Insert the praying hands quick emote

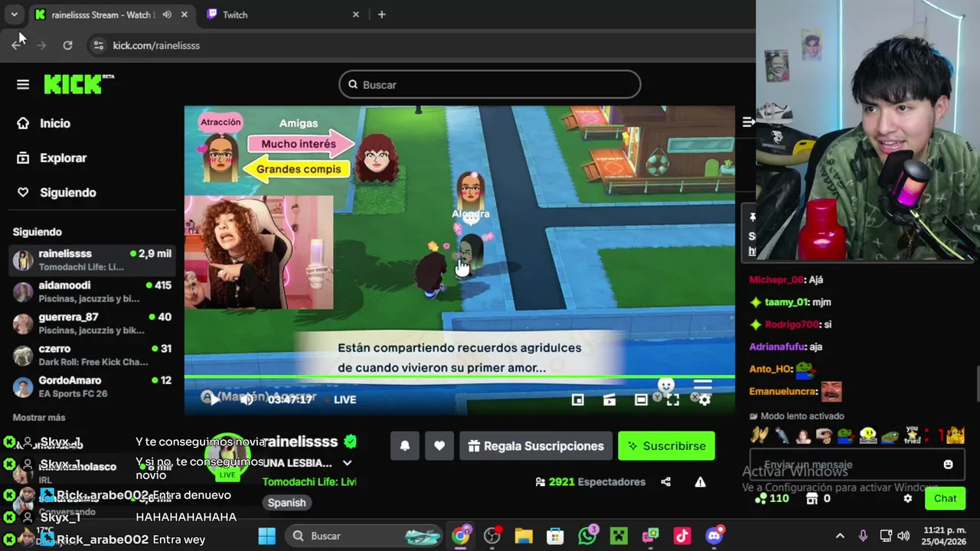coord(759,435)
